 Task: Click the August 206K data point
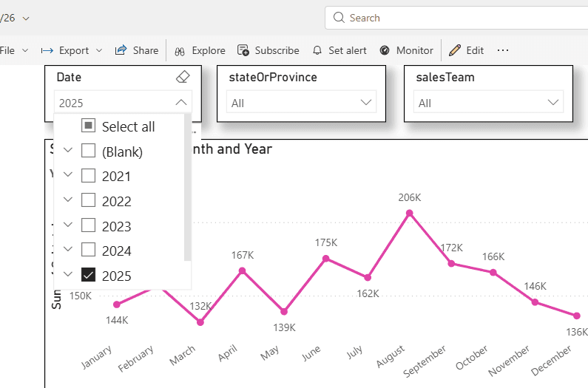coord(410,213)
